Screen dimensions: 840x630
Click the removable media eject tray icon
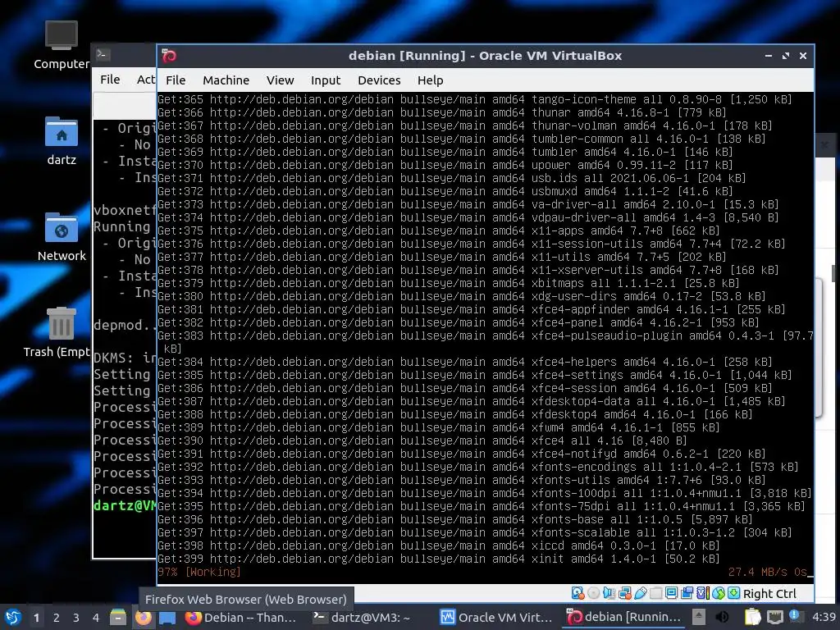pyautogui.click(x=699, y=618)
